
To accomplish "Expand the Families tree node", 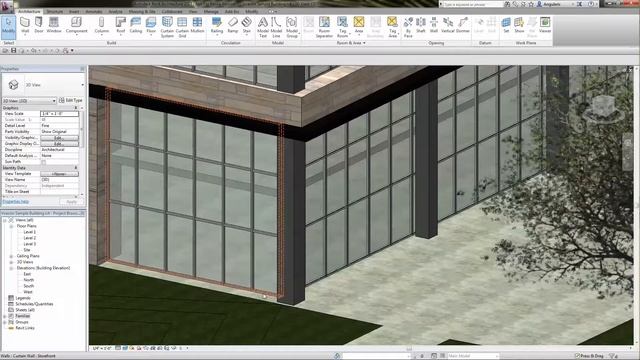I will point(5,316).
